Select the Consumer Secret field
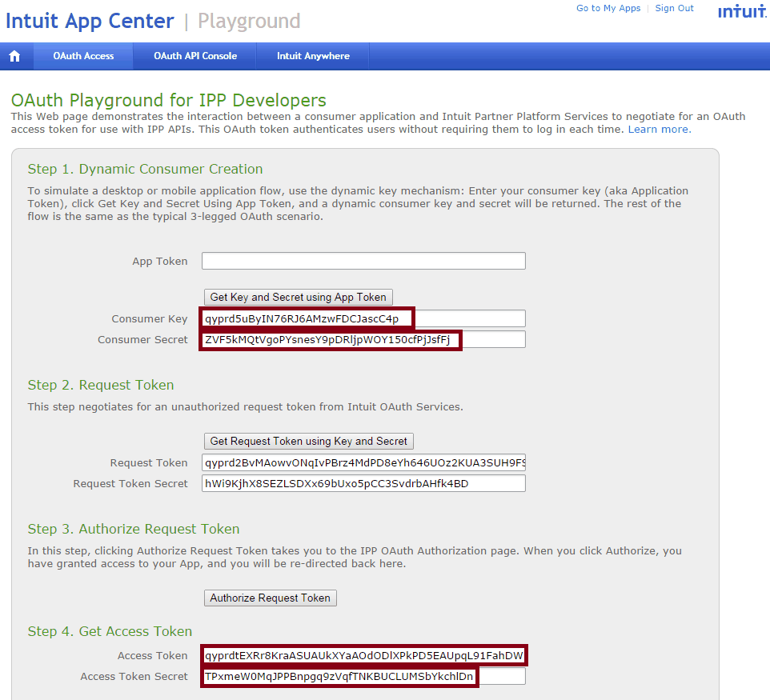The image size is (770, 700). (x=363, y=340)
